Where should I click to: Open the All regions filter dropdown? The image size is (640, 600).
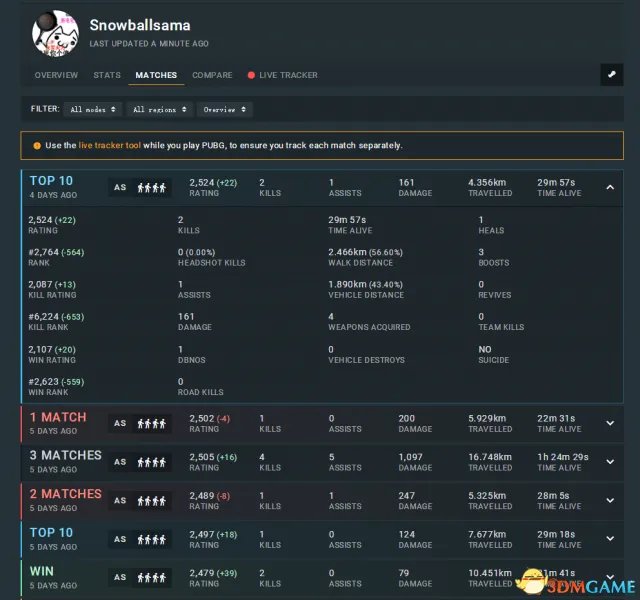point(158,109)
